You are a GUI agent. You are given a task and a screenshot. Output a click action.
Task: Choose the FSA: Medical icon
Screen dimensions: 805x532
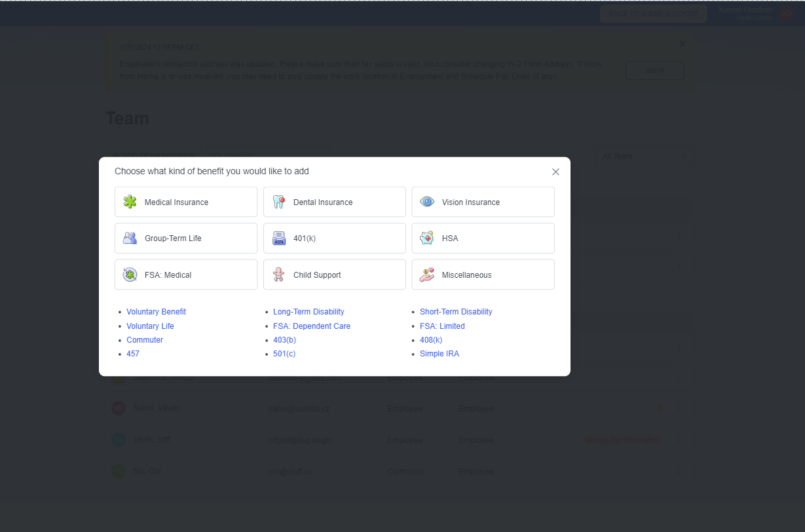(130, 275)
